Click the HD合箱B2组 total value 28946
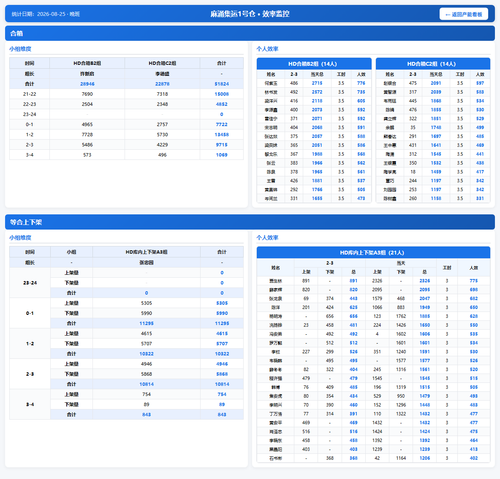 [x=87, y=84]
